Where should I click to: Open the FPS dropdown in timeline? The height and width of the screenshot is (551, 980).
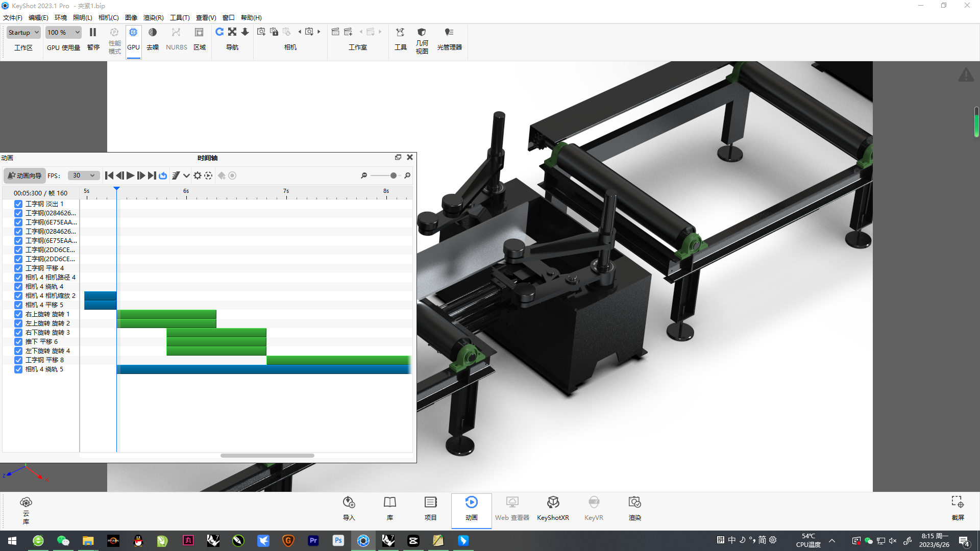point(83,175)
